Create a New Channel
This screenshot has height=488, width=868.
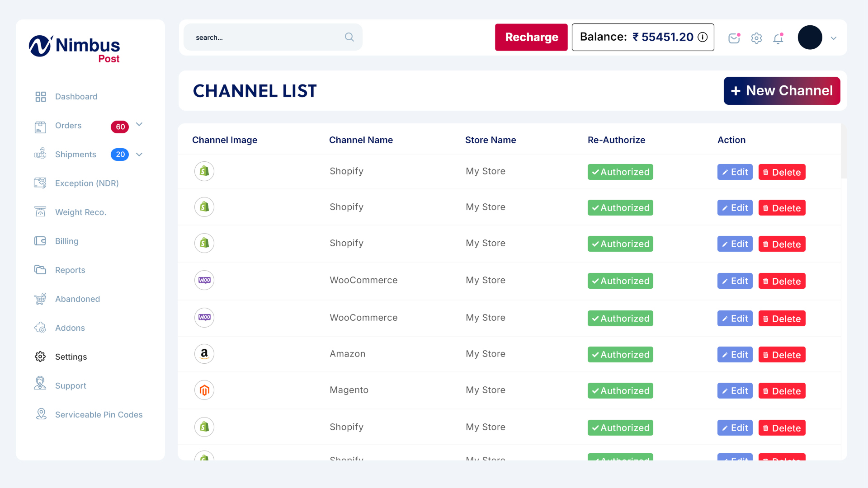pos(782,91)
